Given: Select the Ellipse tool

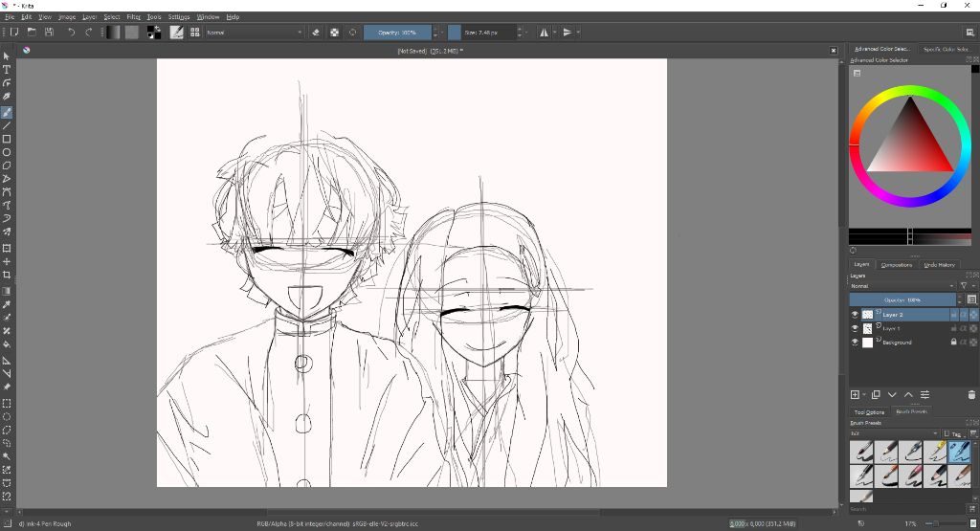Looking at the screenshot, I should 7,152.
